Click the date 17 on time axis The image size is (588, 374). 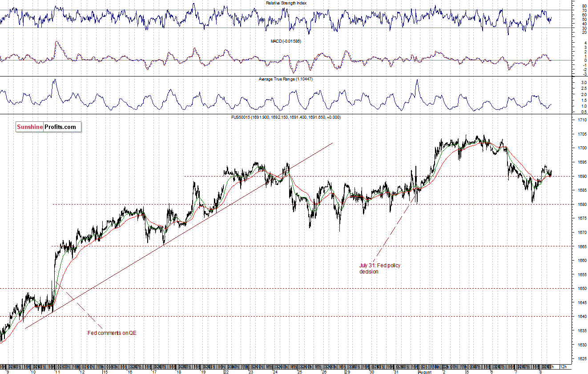click(154, 371)
